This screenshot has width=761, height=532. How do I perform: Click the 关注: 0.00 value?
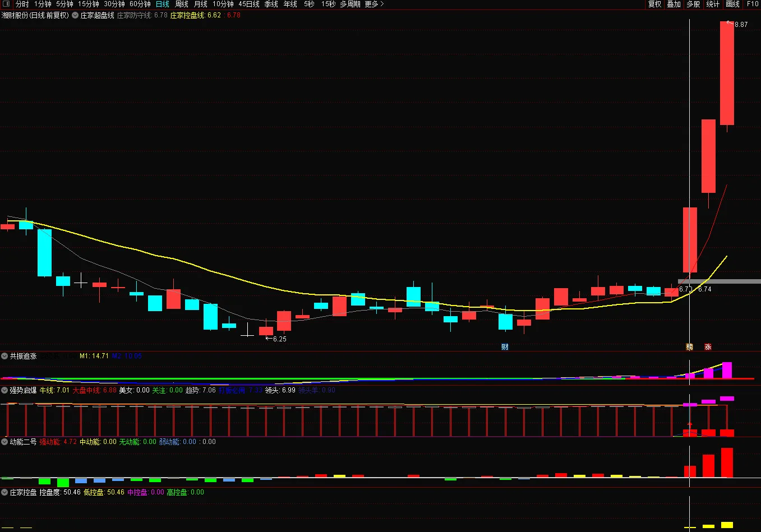point(167,390)
